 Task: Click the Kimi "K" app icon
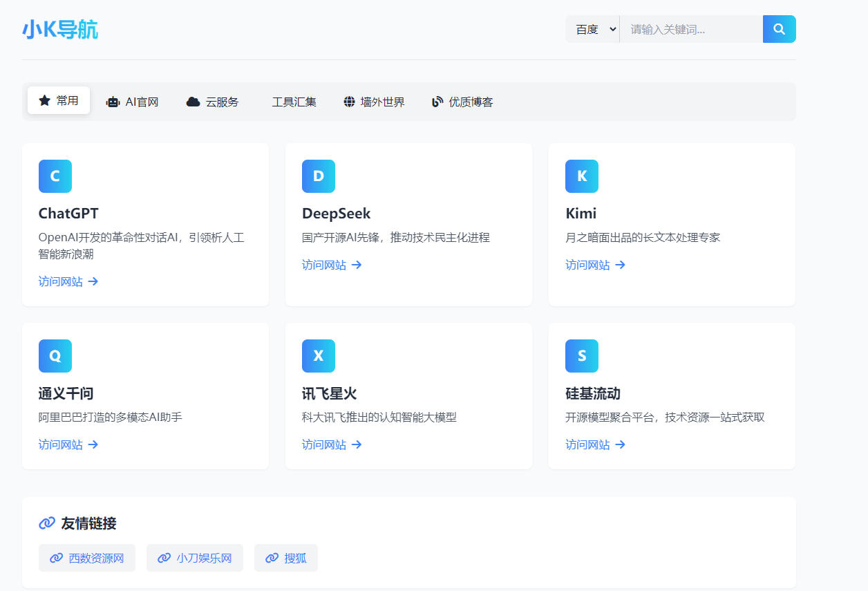pyautogui.click(x=581, y=176)
